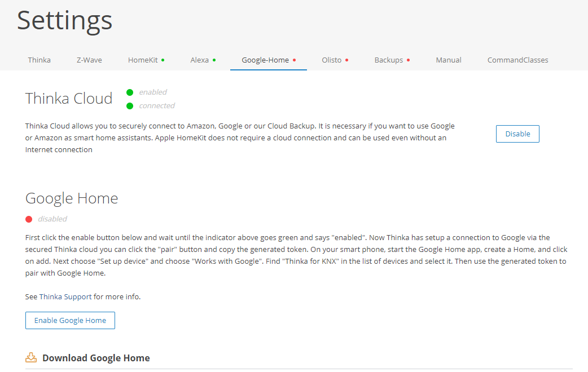Click the Google Home section heading
This screenshot has height=372, width=588.
pyautogui.click(x=72, y=198)
